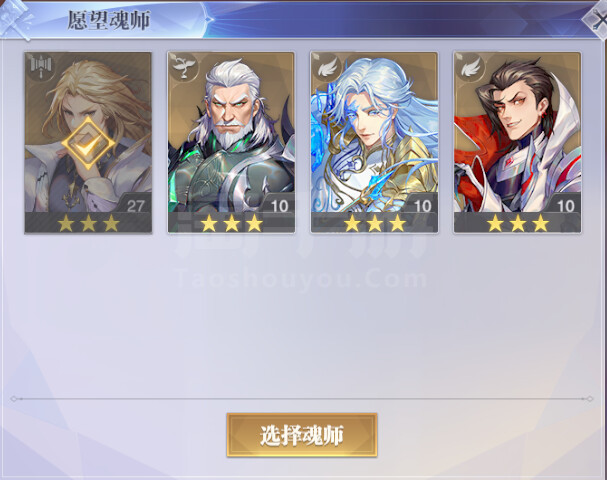This screenshot has width=607, height=480.
Task: Toggle the golden checkmark on blonde hero
Action: (88, 144)
